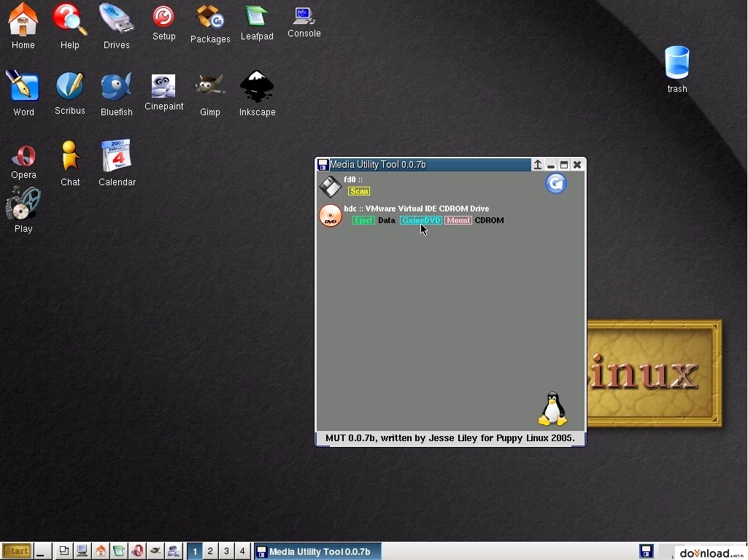748x560 pixels.
Task: Click the green notepad taskbar launcher
Action: [x=119, y=551]
